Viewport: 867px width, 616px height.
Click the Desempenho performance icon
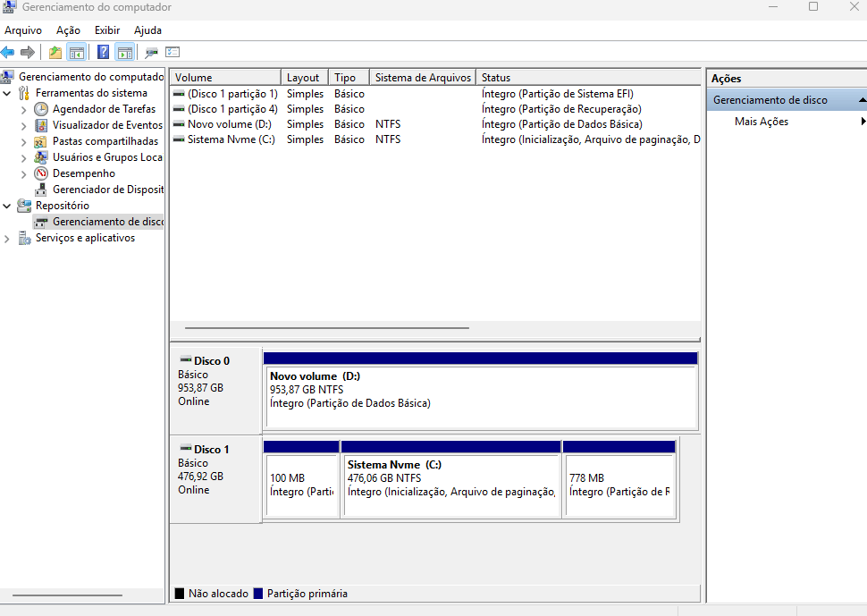click(41, 173)
